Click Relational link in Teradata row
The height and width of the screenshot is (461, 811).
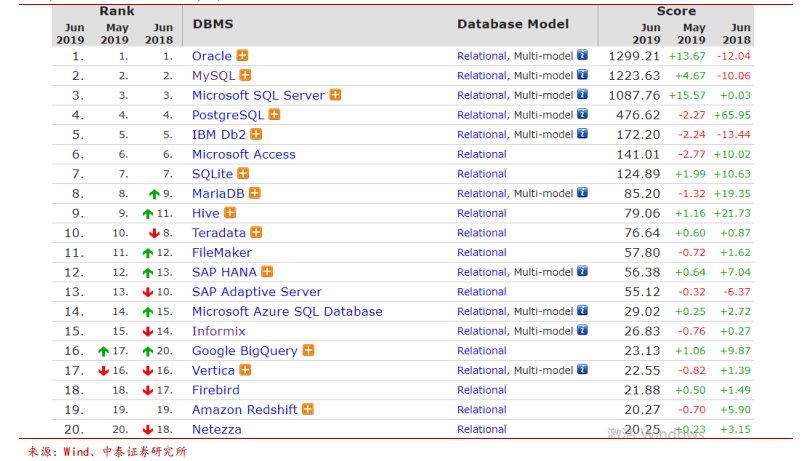tap(482, 233)
